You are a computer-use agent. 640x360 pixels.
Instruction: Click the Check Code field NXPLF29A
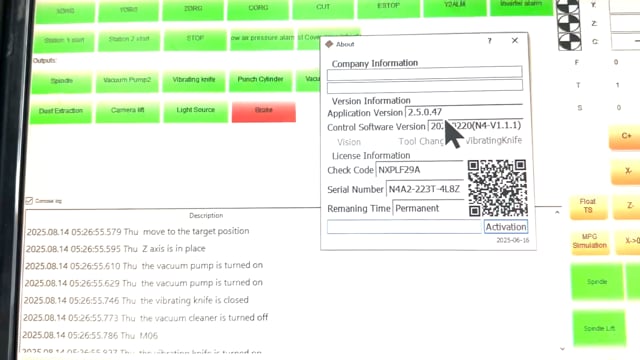coord(420,170)
